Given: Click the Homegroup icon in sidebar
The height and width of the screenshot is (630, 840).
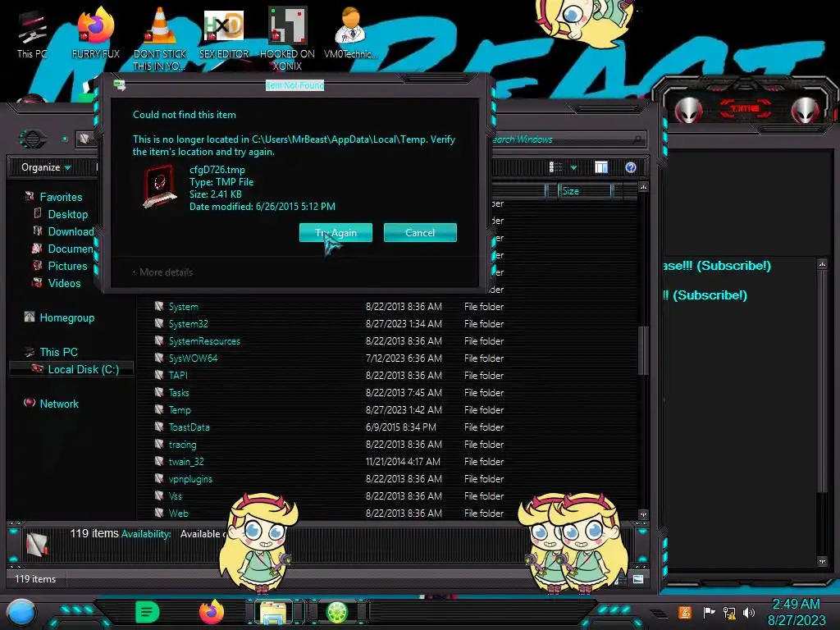Looking at the screenshot, I should 30,317.
